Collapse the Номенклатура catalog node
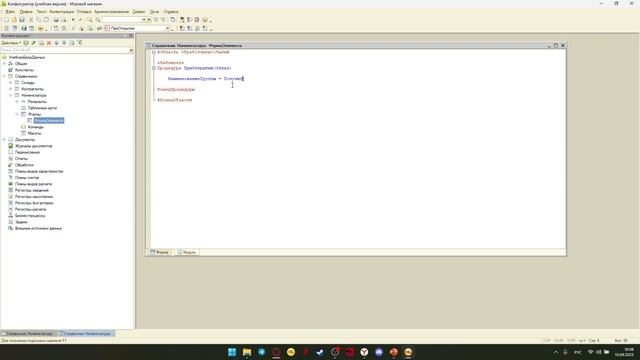This screenshot has height=360, width=640. coord(11,96)
